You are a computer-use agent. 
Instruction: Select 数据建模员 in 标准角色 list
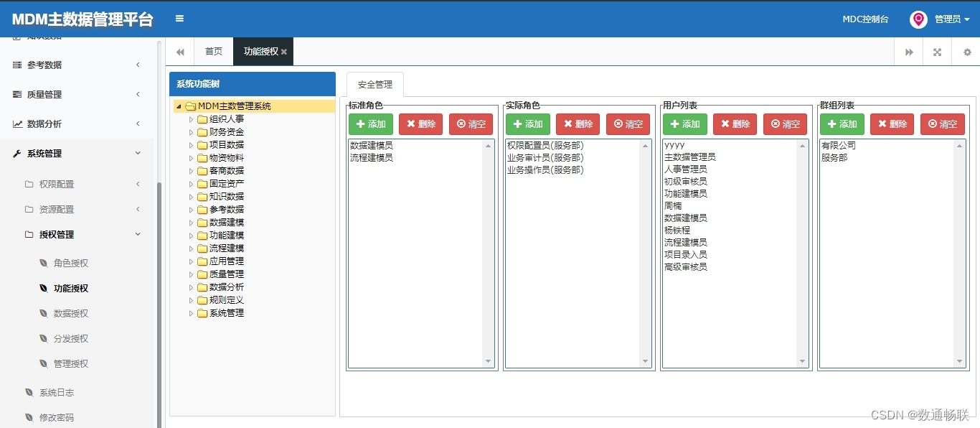[372, 145]
